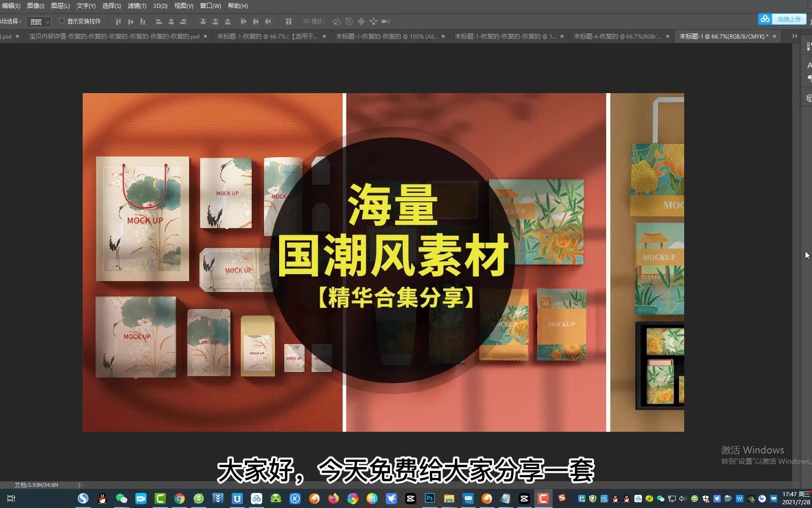Click the document size 文档:5.93M/54.6M readout
This screenshot has width=812, height=508.
point(36,485)
